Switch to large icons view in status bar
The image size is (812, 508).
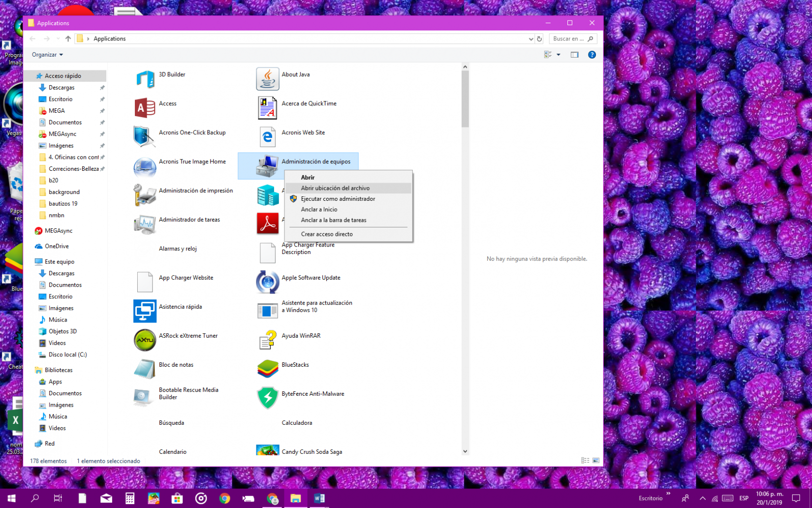596,461
